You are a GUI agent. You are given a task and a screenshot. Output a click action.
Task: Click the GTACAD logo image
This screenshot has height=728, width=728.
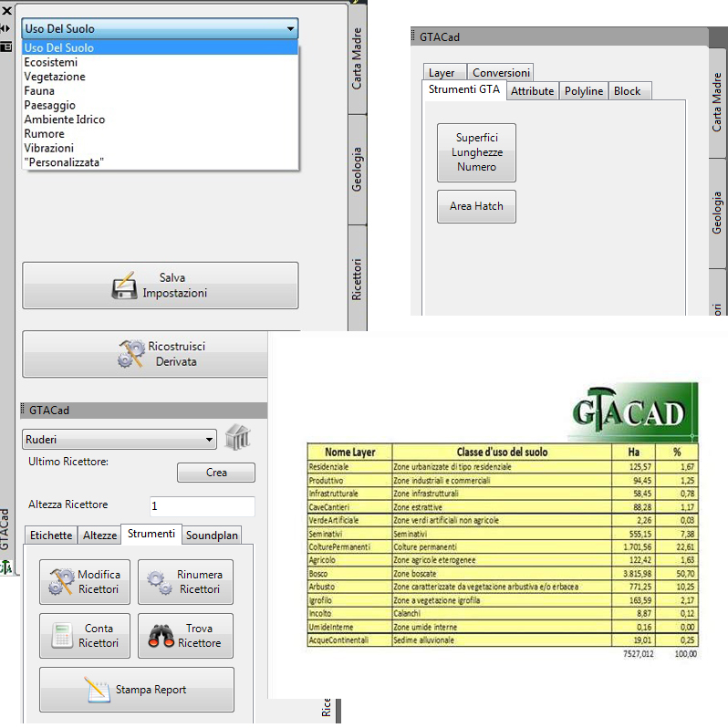[634, 411]
